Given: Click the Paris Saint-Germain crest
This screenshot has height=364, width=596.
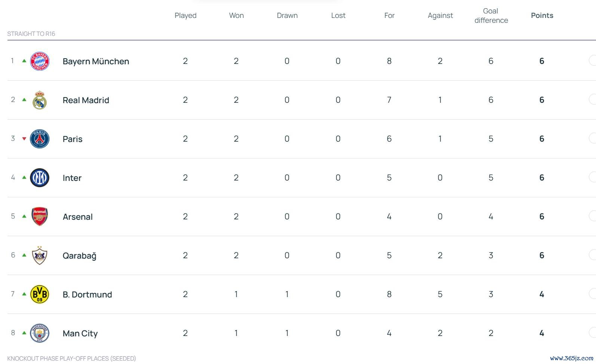Looking at the screenshot, I should pos(40,139).
